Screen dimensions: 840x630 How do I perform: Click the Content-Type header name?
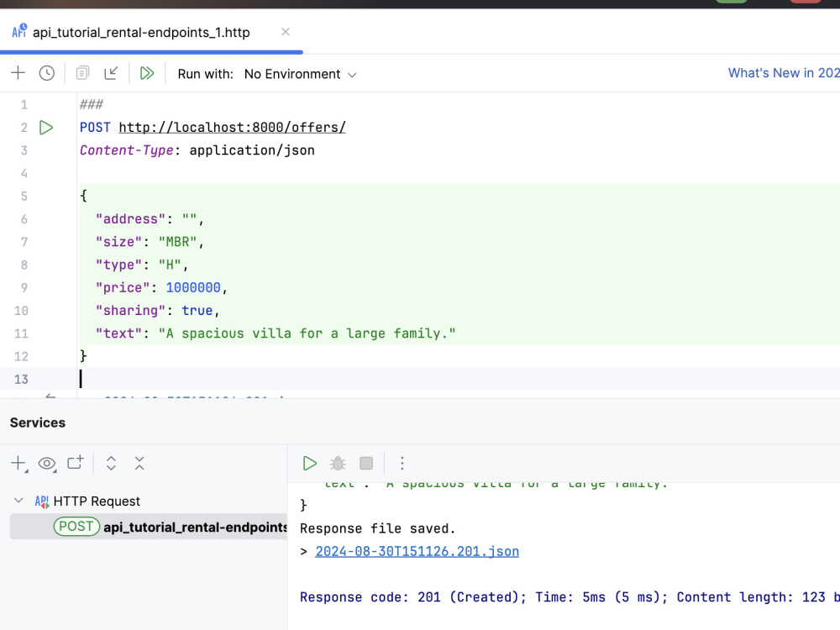(x=127, y=150)
